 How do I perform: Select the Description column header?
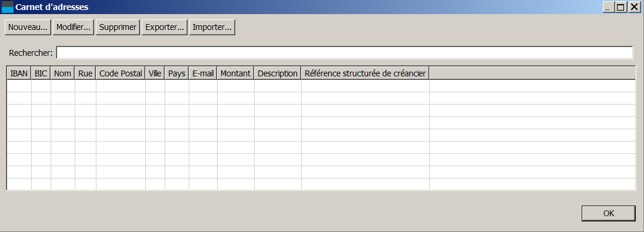click(x=278, y=73)
